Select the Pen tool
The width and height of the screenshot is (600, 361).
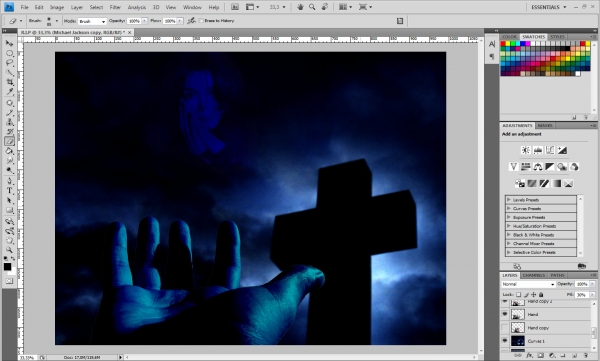(x=9, y=181)
